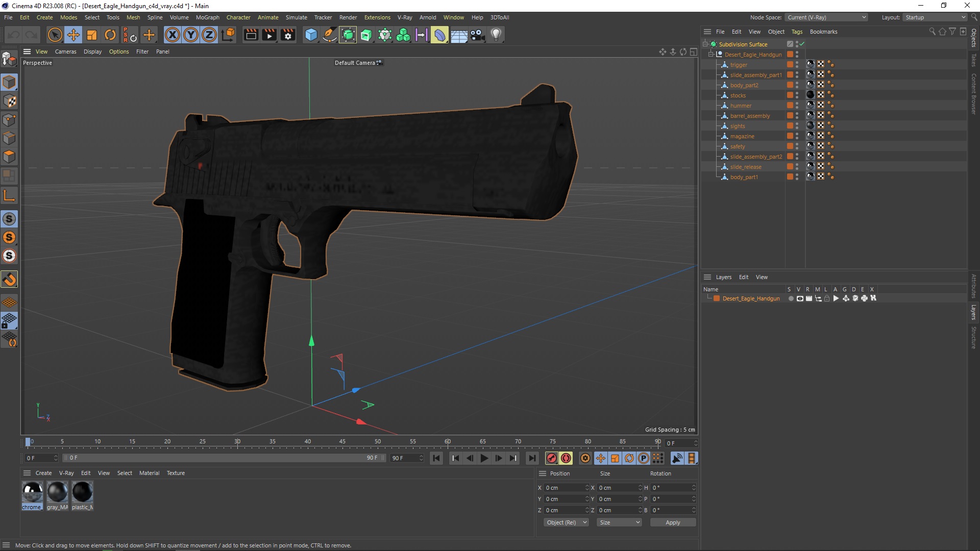Select the slide_release object
980x551 pixels.
[745, 167]
